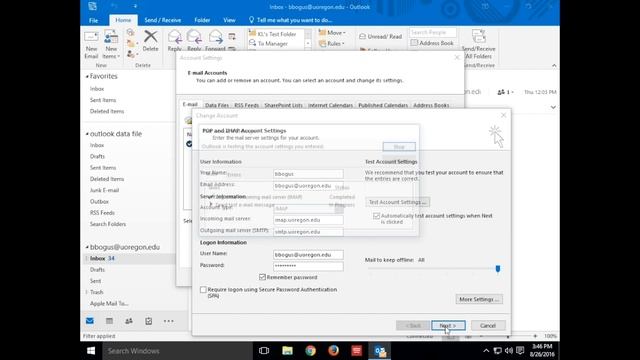Click the Reply All icon in ribbon
Image resolution: width=640 pixels, height=360 pixels.
click(194, 40)
